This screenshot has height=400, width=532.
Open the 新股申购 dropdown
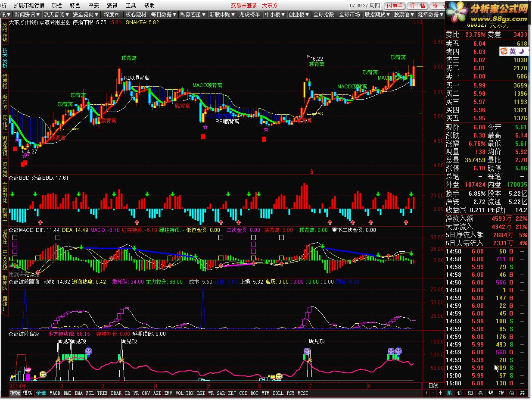[222, 14]
